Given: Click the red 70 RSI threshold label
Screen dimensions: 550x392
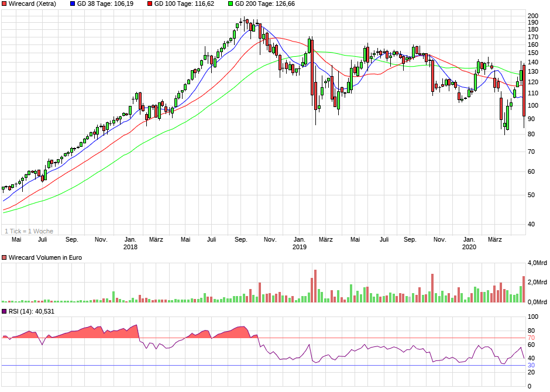Looking at the screenshot, I should pyautogui.click(x=531, y=338).
